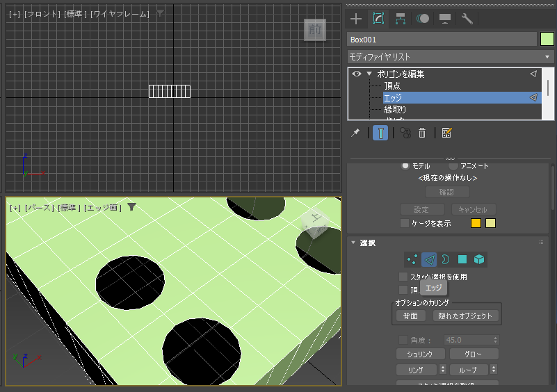Viewport: 557px width, 392px height.
Task: Click the Box001 object name field
Action: 442,40
